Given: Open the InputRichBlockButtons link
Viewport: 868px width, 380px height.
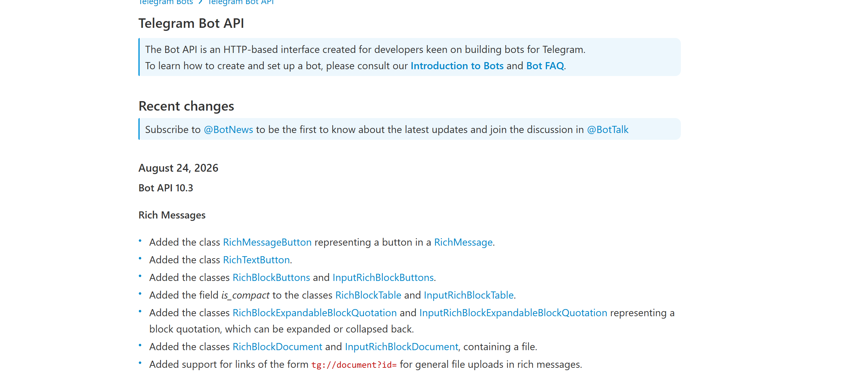Looking at the screenshot, I should coord(383,278).
